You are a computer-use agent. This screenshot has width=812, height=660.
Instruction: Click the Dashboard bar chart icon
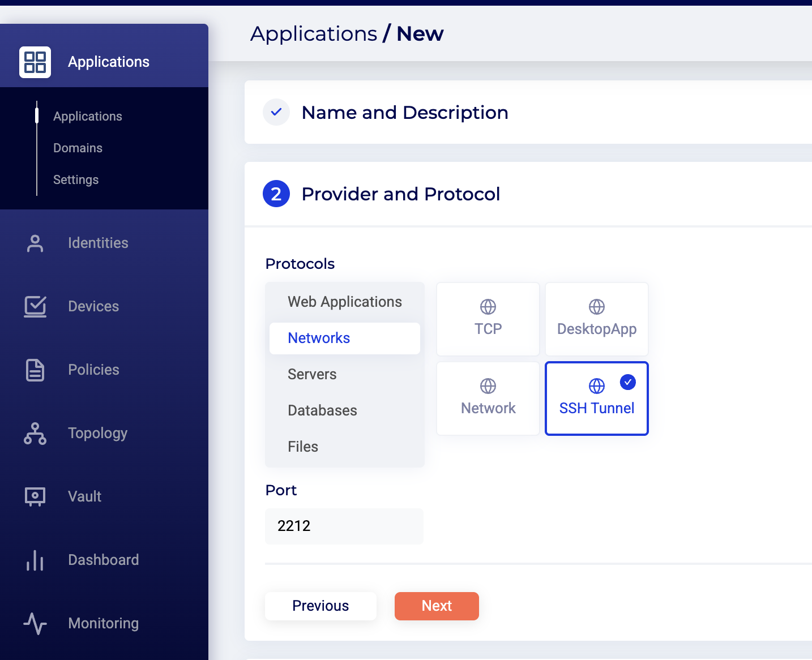(x=35, y=560)
